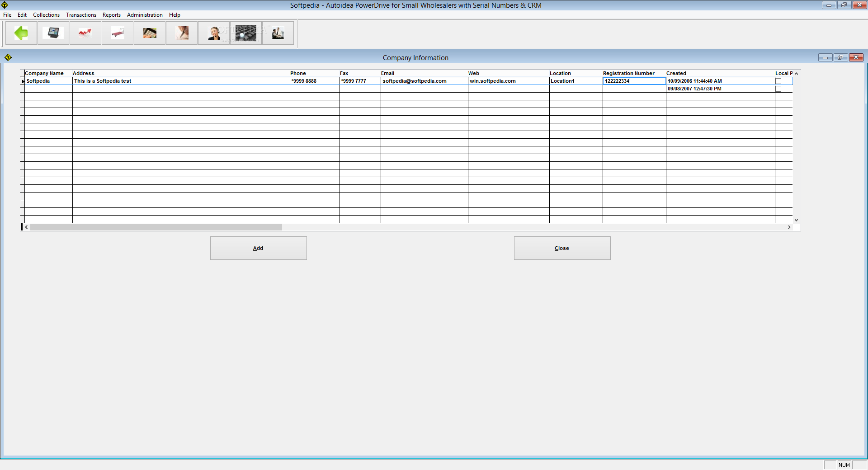Click the Address column header

[181, 73]
